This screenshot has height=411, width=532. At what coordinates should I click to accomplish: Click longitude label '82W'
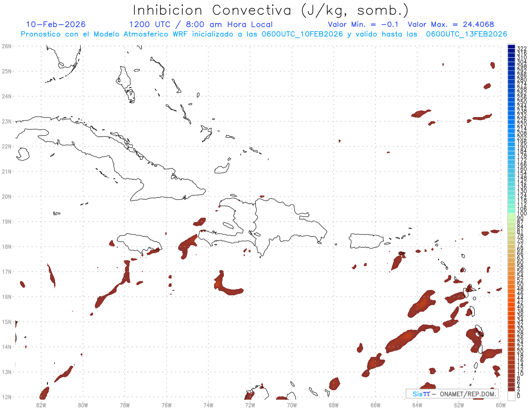pyautogui.click(x=41, y=405)
